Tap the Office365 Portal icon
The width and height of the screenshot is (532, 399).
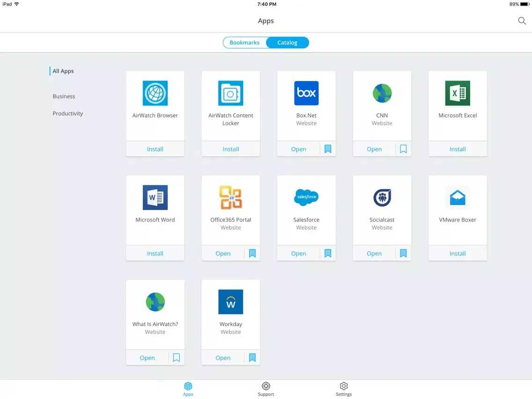(x=231, y=198)
